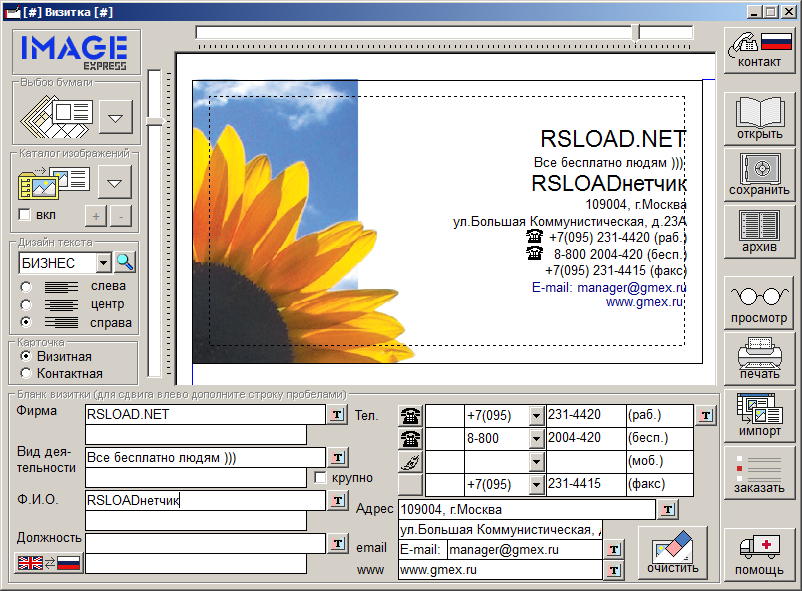802x591 pixels.
Task: Enable the вкл checkbox in image catalog
Action: 24,214
